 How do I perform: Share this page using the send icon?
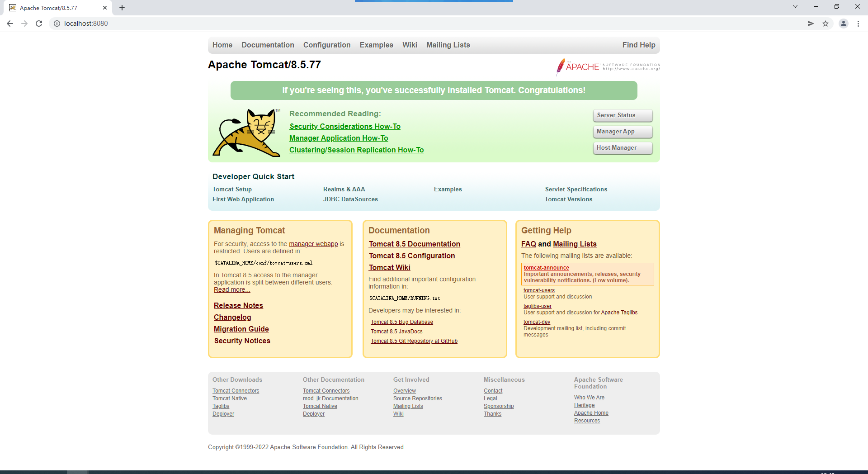(x=811, y=24)
